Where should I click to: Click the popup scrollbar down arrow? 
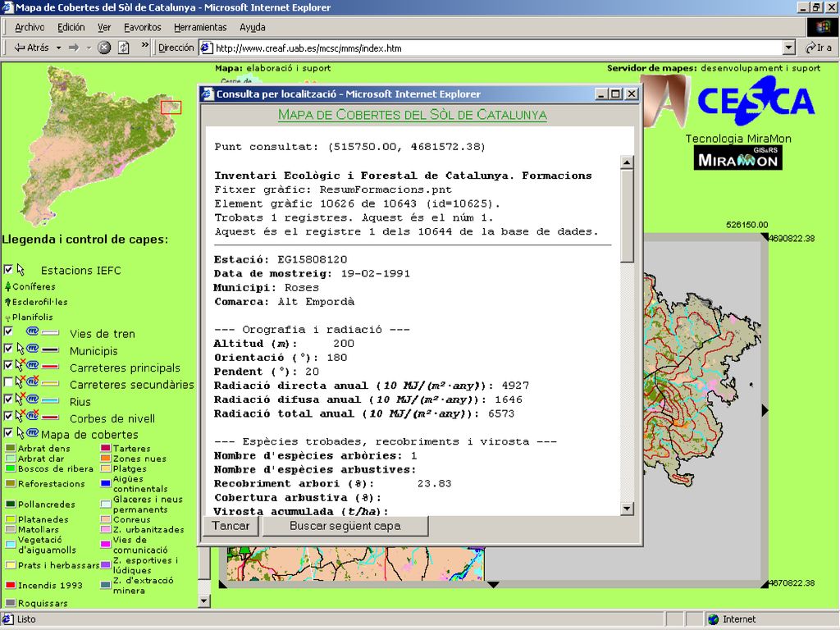(x=626, y=509)
